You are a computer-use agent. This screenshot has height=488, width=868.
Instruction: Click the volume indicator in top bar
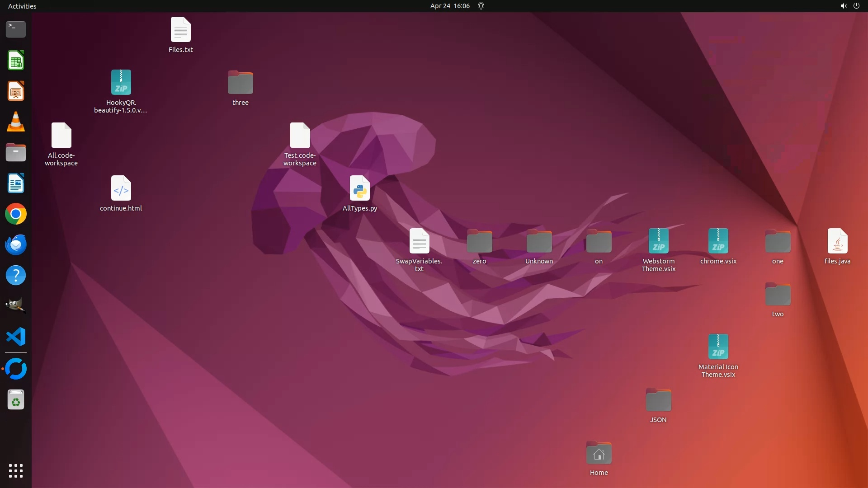coord(843,6)
